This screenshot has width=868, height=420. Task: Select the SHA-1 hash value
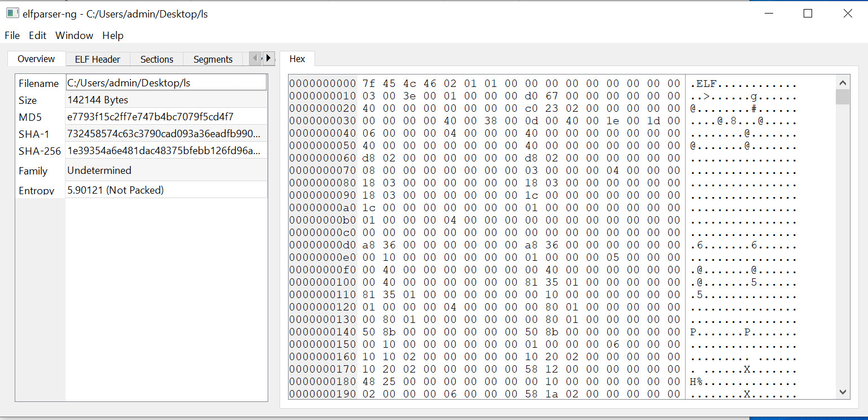pyautogui.click(x=166, y=134)
